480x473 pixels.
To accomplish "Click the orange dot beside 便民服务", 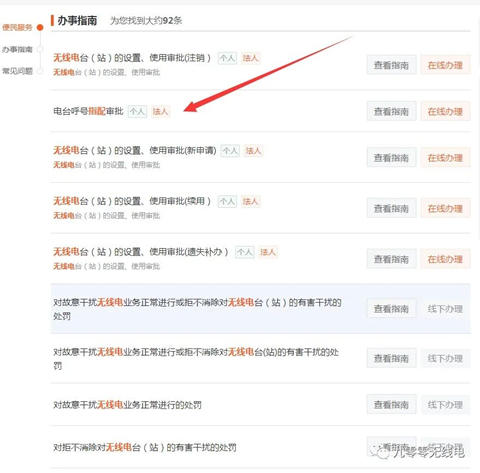I will (x=40, y=27).
